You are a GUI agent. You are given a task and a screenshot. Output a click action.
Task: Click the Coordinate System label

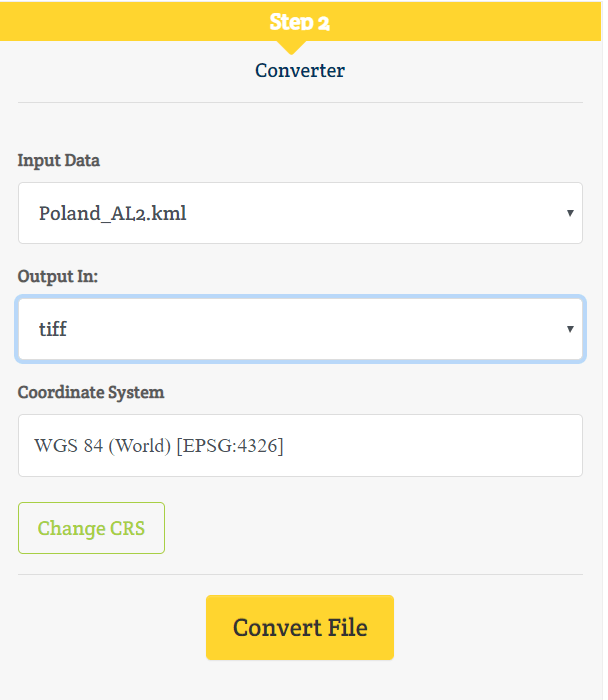(91, 392)
